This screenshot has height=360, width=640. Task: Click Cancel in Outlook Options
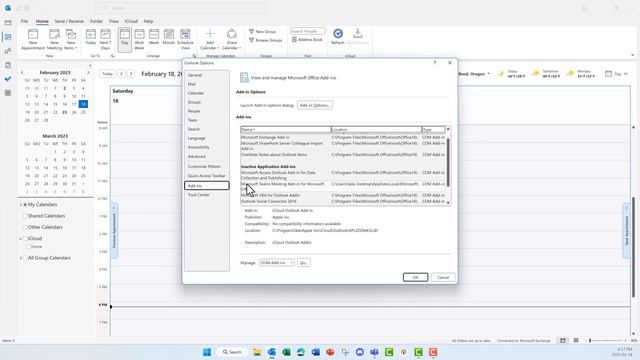443,278
